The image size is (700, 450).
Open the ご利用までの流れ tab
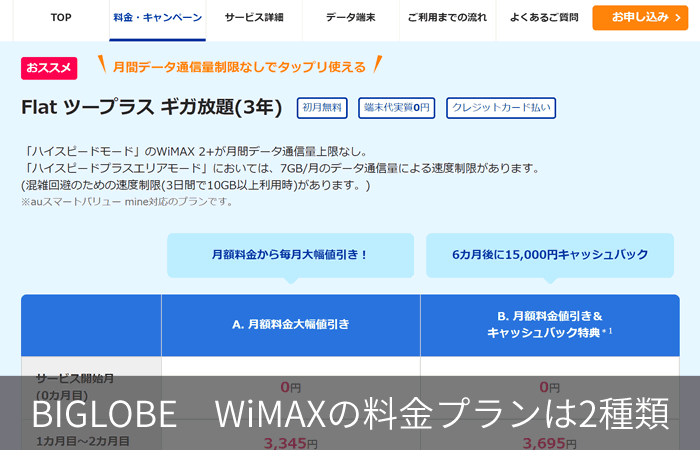tap(447, 18)
